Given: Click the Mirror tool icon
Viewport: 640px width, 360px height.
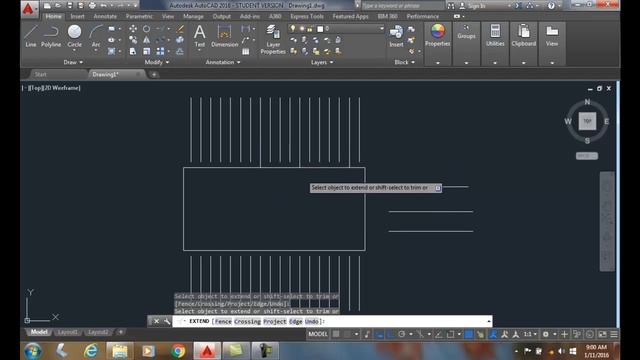Looking at the screenshot, I should tap(146, 40).
